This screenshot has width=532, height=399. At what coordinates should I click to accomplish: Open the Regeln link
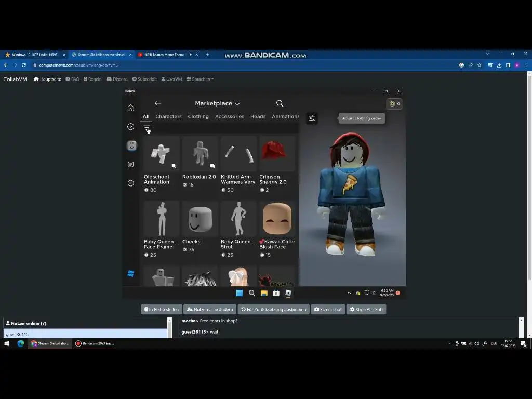92,79
